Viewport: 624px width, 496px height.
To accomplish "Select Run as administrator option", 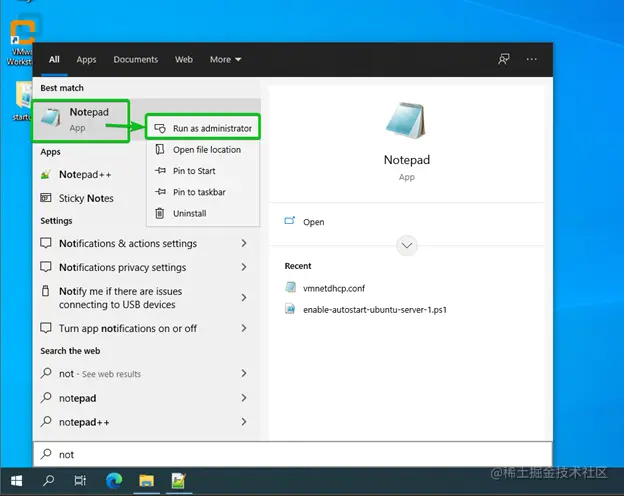I will coord(203,128).
